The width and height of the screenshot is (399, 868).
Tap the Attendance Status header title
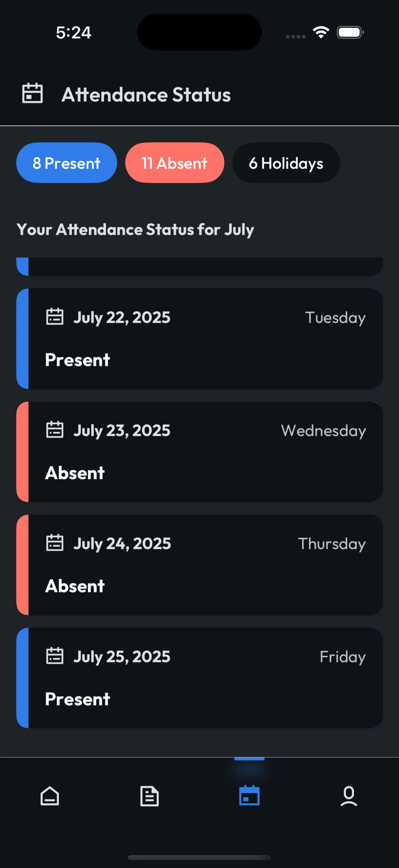[x=146, y=95]
